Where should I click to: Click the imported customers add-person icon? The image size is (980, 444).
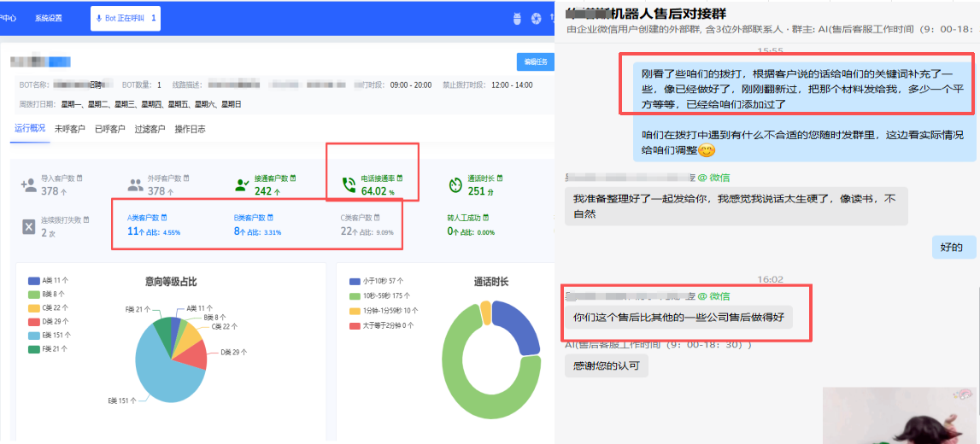28,184
